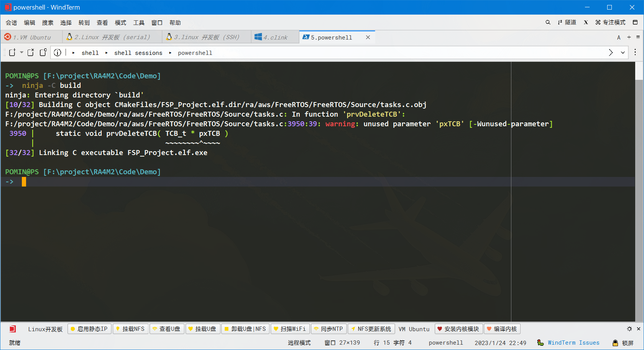Switch to 1.VM Ubuntu tab
644x350 pixels.
[x=31, y=37]
